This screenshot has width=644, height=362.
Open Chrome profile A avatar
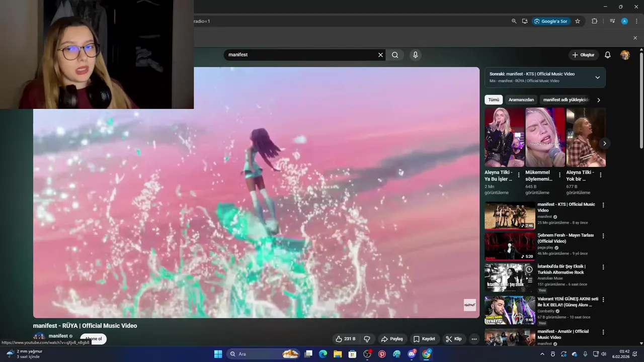pos(624,21)
